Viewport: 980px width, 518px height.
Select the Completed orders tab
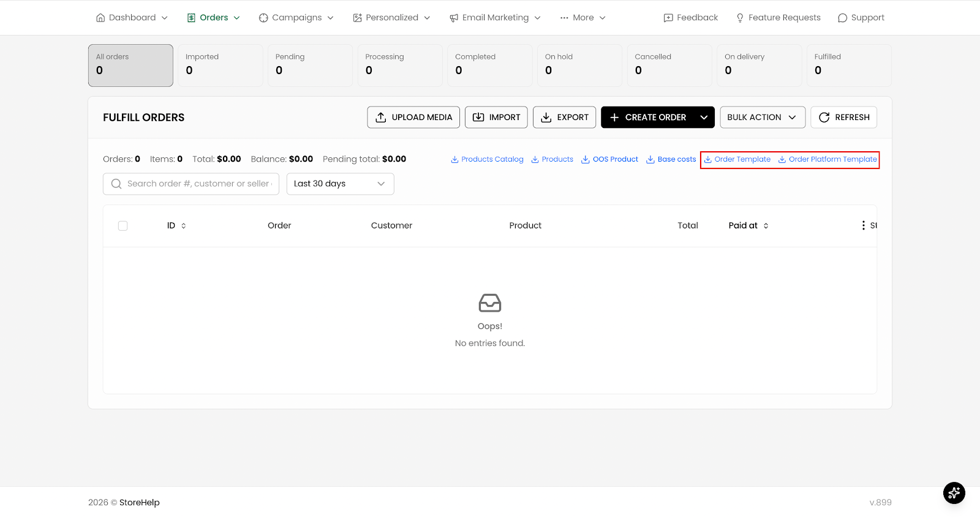coord(490,66)
